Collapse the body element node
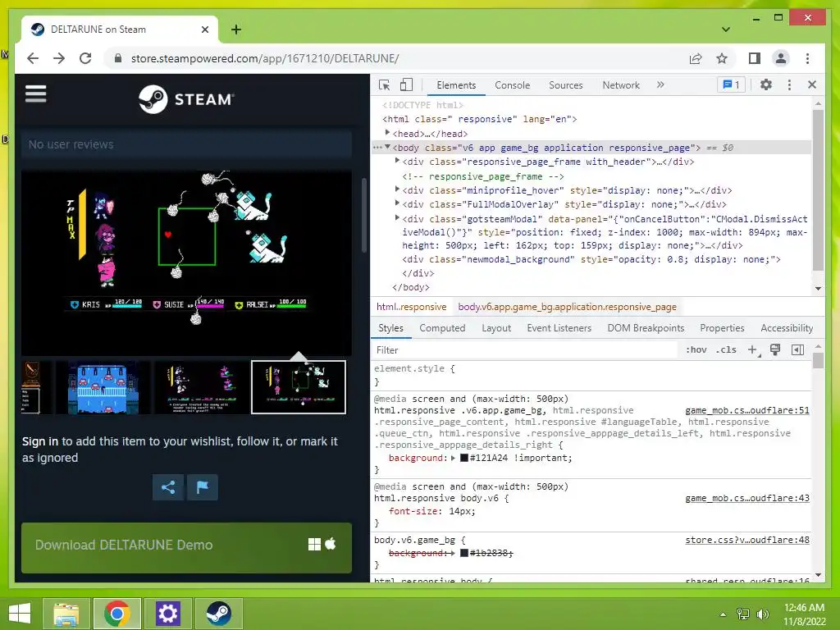The height and width of the screenshot is (630, 840). pyautogui.click(x=387, y=147)
